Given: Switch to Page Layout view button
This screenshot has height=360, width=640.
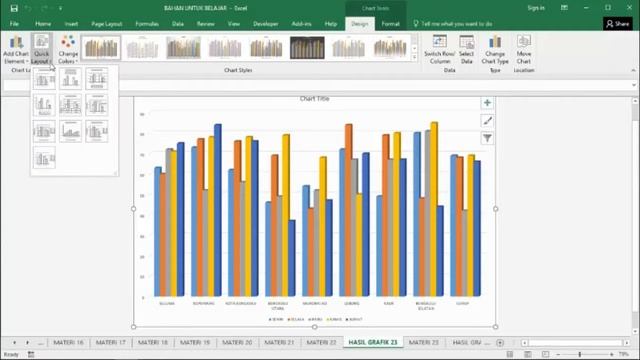Looking at the screenshot, I should click(528, 354).
